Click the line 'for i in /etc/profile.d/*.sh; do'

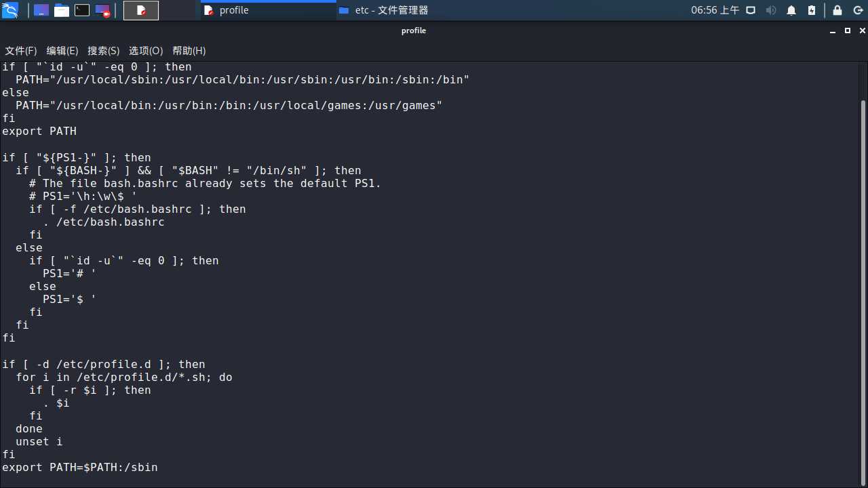124,377
